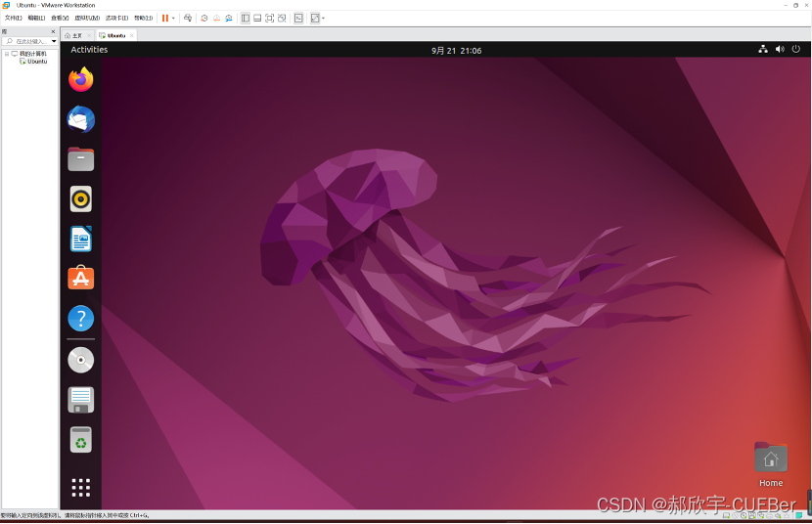812x524 pixels.
Task: Click the mounted disc icon in dock
Action: click(81, 360)
